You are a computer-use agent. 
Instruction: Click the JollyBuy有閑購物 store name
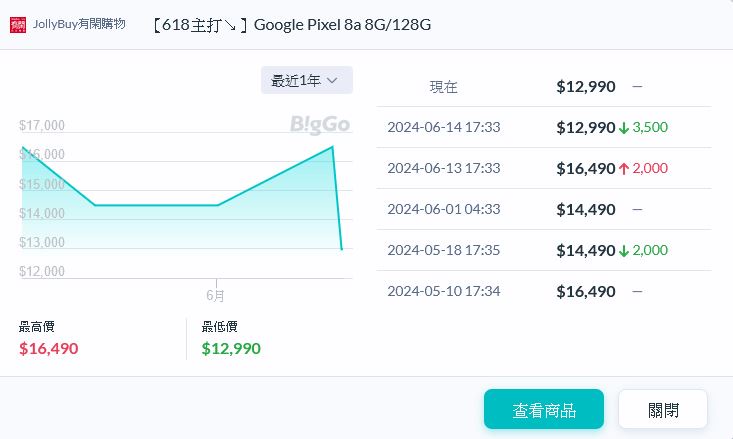79,24
